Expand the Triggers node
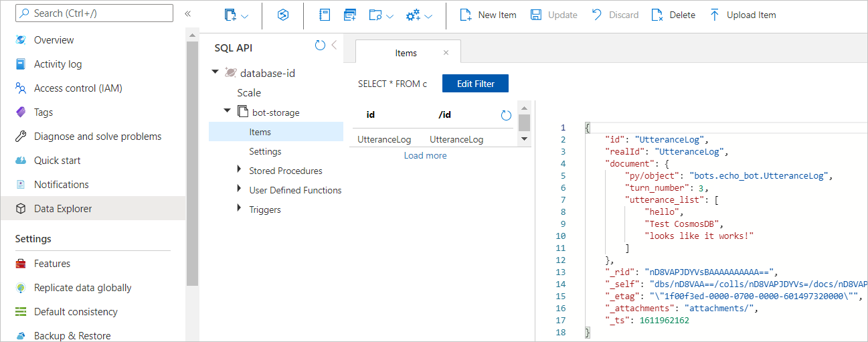 coord(240,209)
